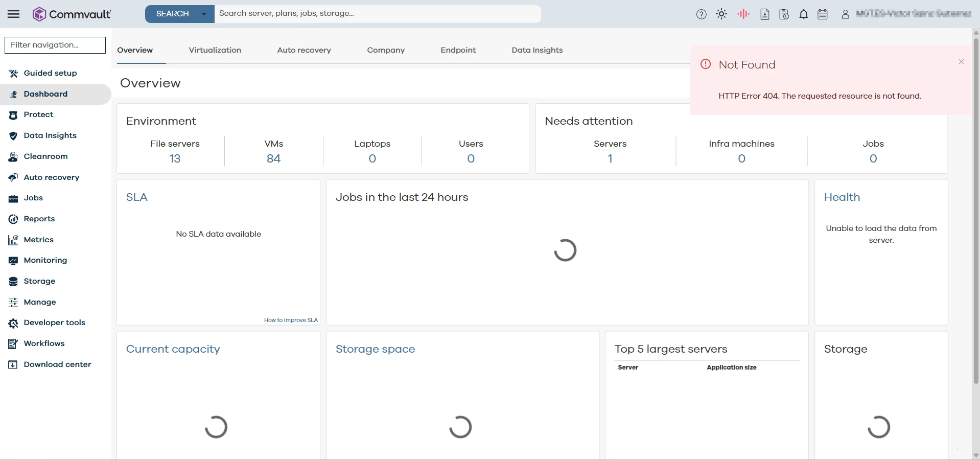Expand the Protect navigation section
Viewport: 980px width, 460px height.
(x=38, y=114)
